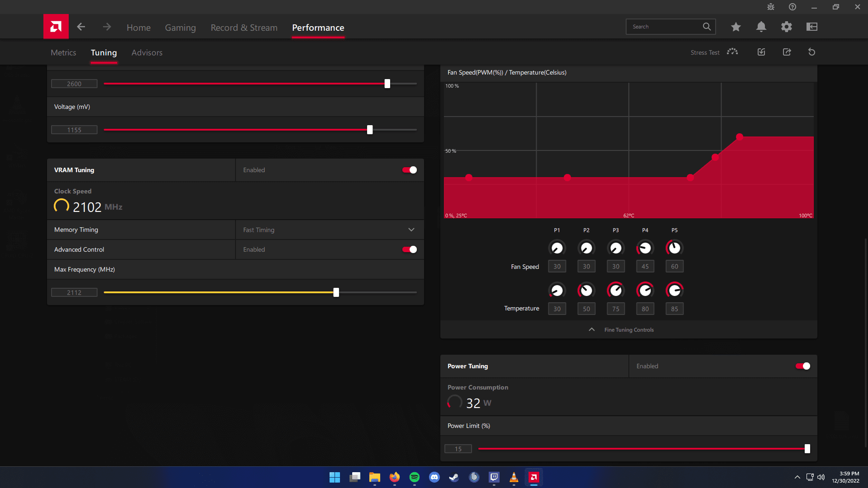Collapse the Fine Tuning Controls chevron
The height and width of the screenshot is (488, 868).
[x=592, y=329]
